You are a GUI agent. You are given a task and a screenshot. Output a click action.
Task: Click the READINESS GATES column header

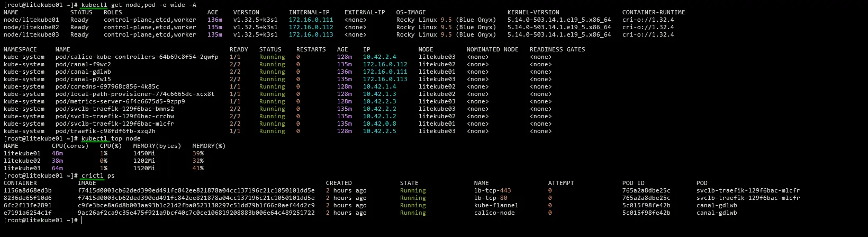tap(557, 49)
